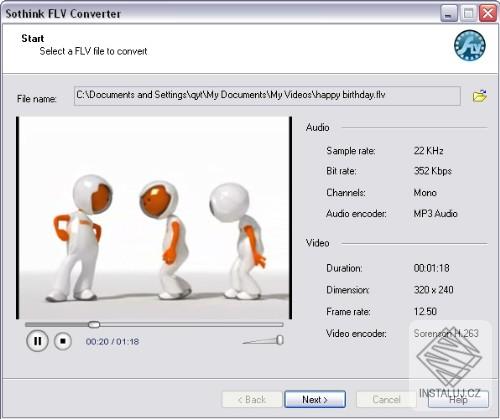The height and width of the screenshot is (420, 500).
Task: Select the 'MP3 Audio' encoder value
Action: click(x=435, y=213)
